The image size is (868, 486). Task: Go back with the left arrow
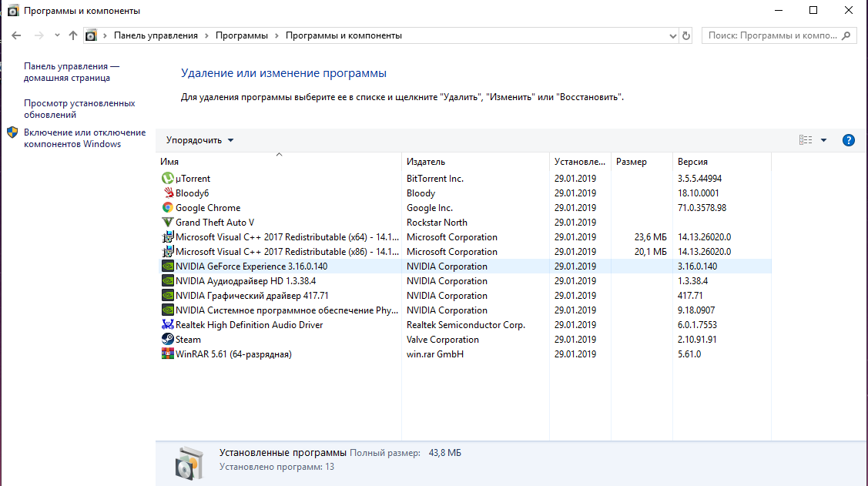(16, 35)
